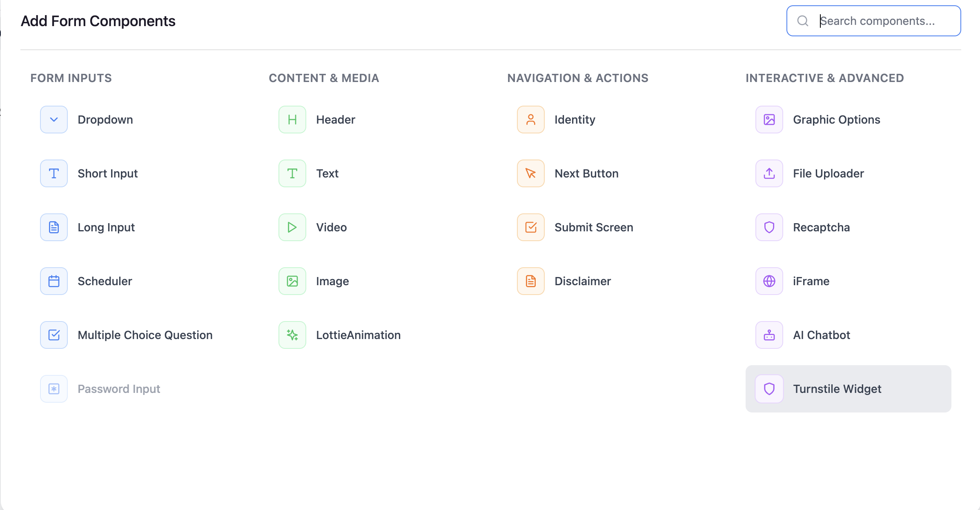This screenshot has height=510, width=980.
Task: Select the LottieAnimation sparkle icon
Action: pyautogui.click(x=292, y=335)
